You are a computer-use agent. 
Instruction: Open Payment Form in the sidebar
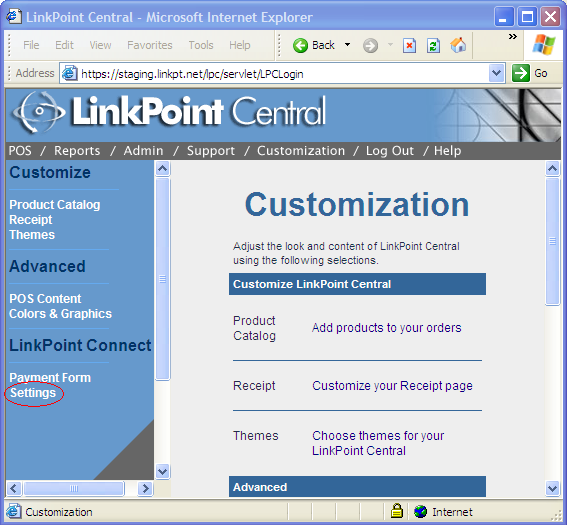50,378
